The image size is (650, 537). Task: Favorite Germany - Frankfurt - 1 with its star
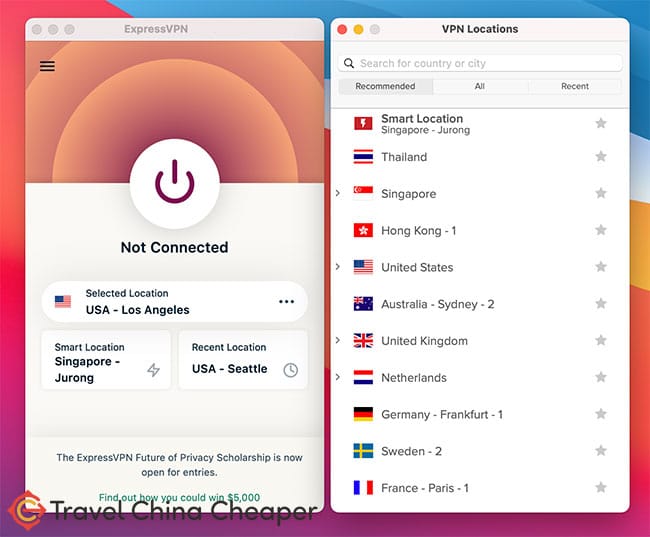point(601,414)
